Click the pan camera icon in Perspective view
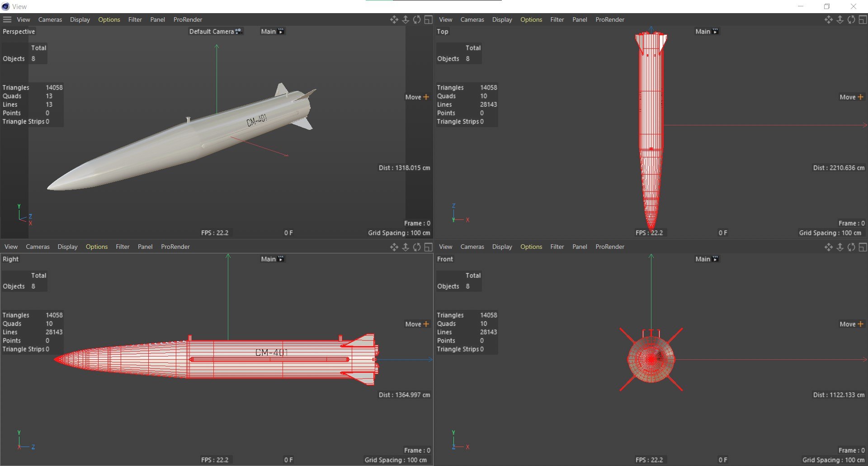Screen dimensions: 868x466 pyautogui.click(x=394, y=19)
